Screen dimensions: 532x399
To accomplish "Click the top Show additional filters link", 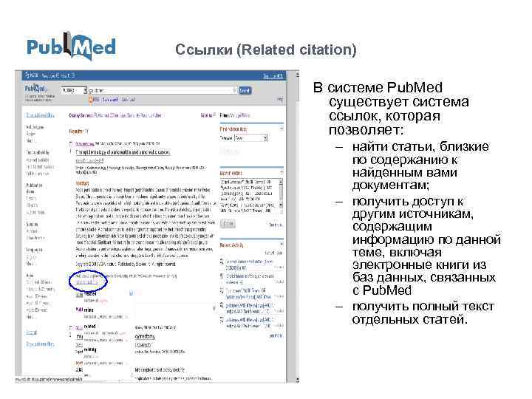I will tap(40, 115).
